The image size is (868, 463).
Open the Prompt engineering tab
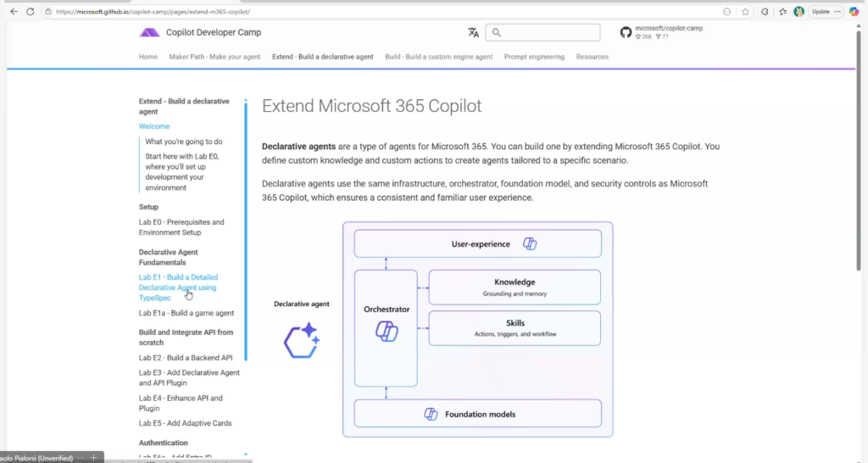(534, 57)
